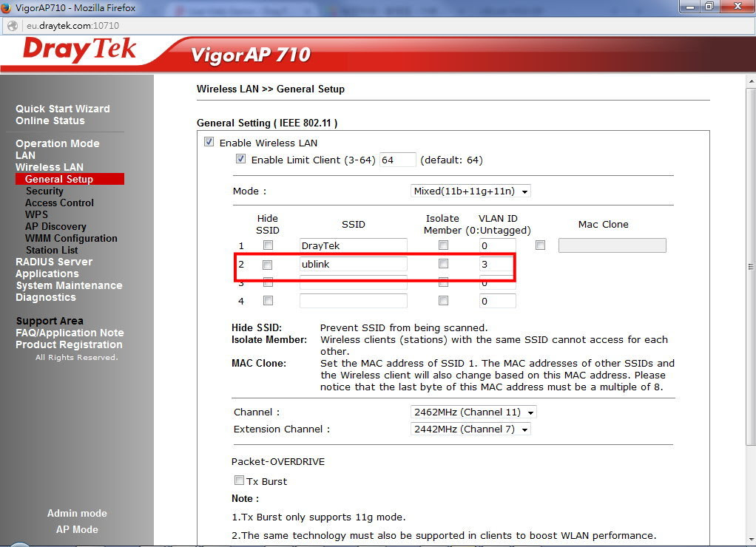Viewport: 756px width, 547px height.
Task: Toggle the Mac Clone checkbox
Action: pos(541,245)
